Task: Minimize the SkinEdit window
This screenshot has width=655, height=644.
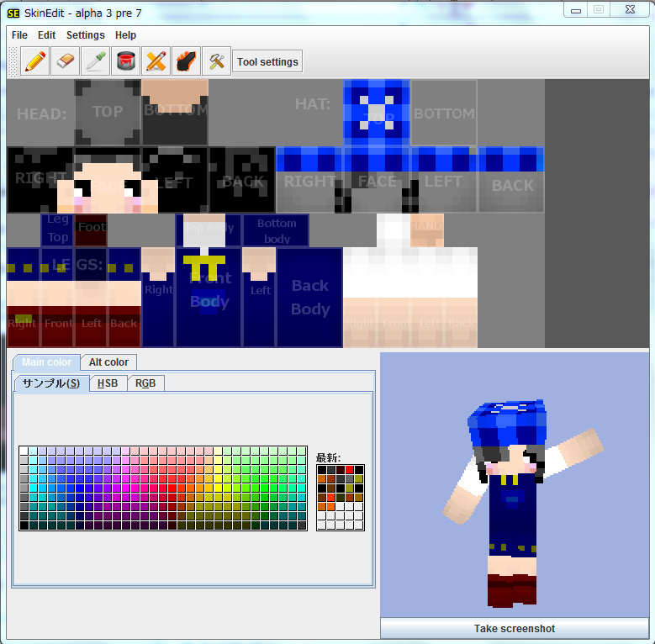Action: 576,10
